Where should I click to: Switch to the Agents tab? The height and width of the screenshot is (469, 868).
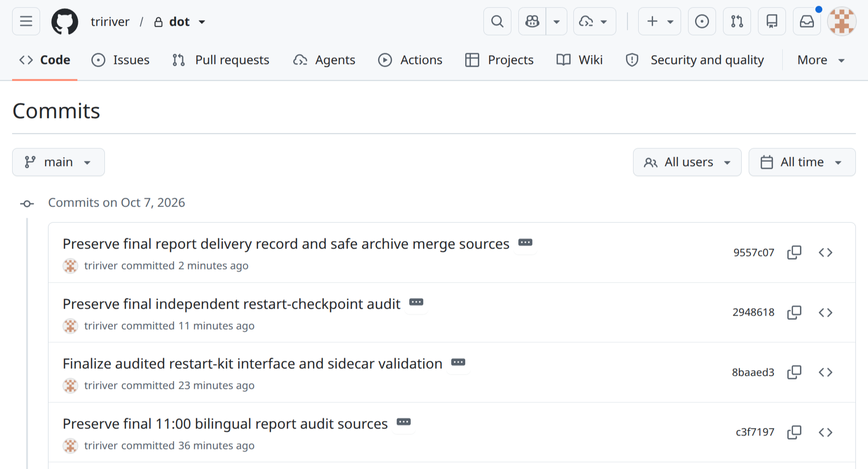coord(324,60)
